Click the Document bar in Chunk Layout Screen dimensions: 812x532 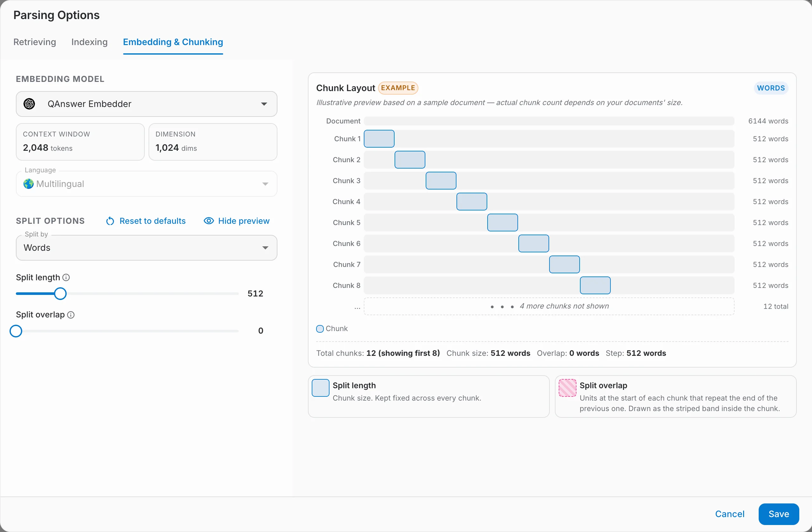[549, 121]
